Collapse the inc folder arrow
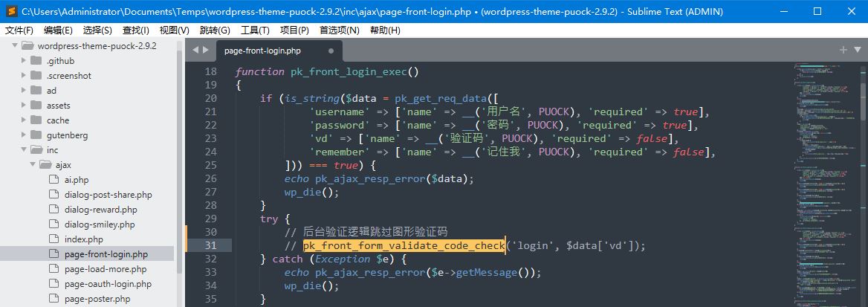The image size is (868, 307). (24, 150)
